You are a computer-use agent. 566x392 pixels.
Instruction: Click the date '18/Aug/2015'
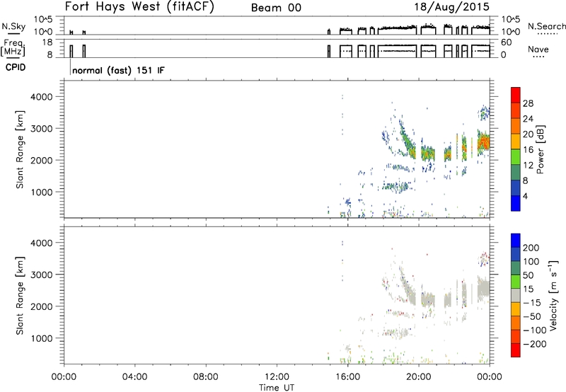pyautogui.click(x=451, y=6)
